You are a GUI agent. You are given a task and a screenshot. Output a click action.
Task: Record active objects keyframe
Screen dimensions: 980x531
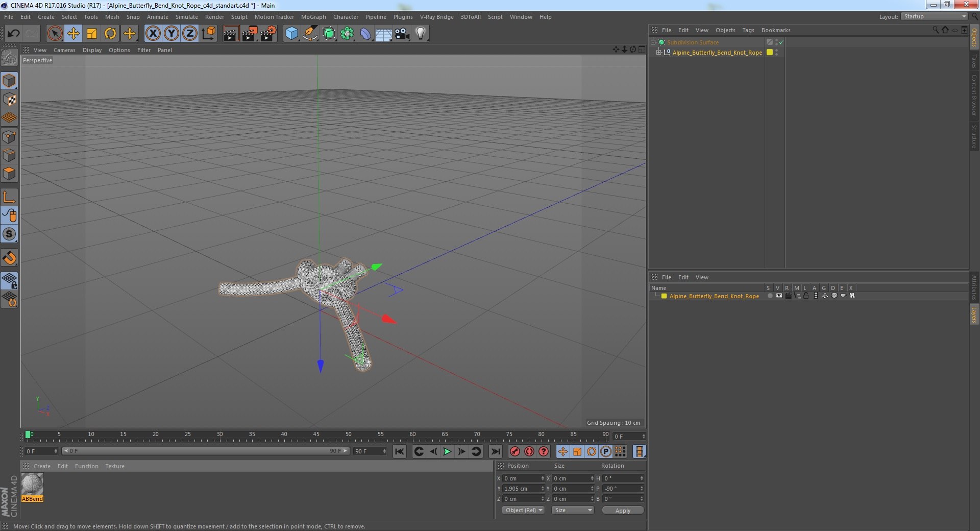point(515,451)
